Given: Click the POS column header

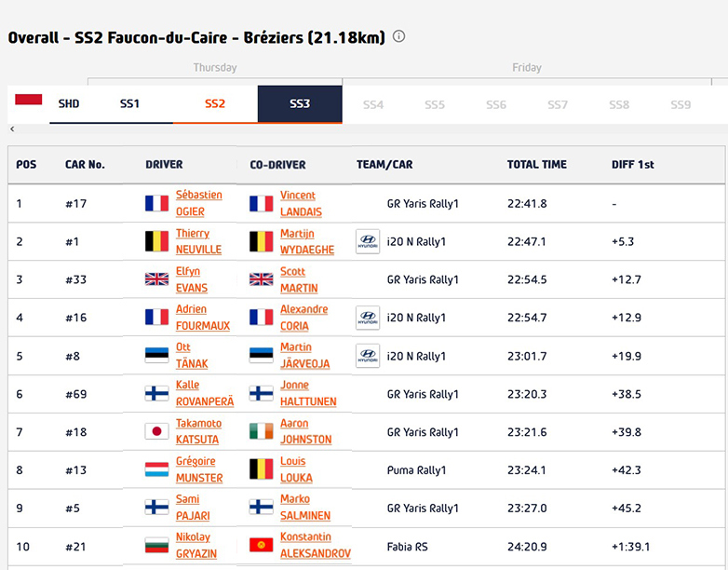Looking at the screenshot, I should pos(26,165).
